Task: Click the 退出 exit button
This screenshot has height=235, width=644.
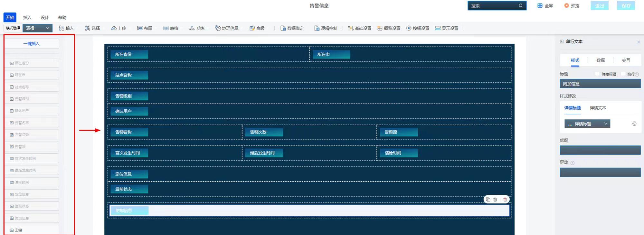Action: (x=600, y=5)
